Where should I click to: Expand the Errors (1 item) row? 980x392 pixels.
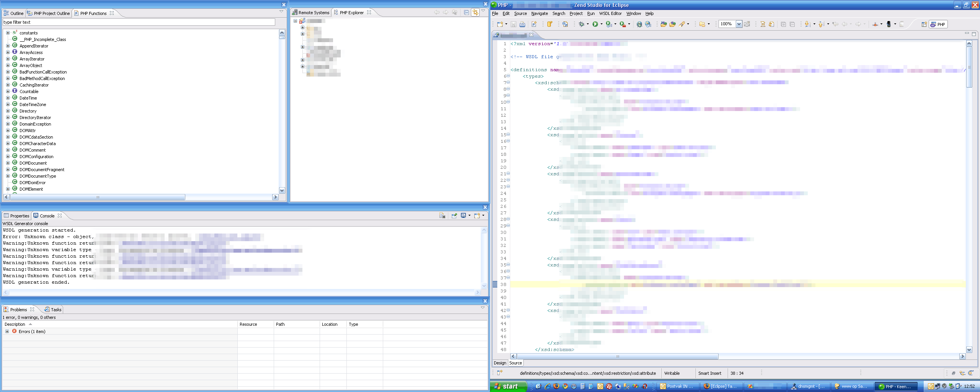(x=7, y=332)
